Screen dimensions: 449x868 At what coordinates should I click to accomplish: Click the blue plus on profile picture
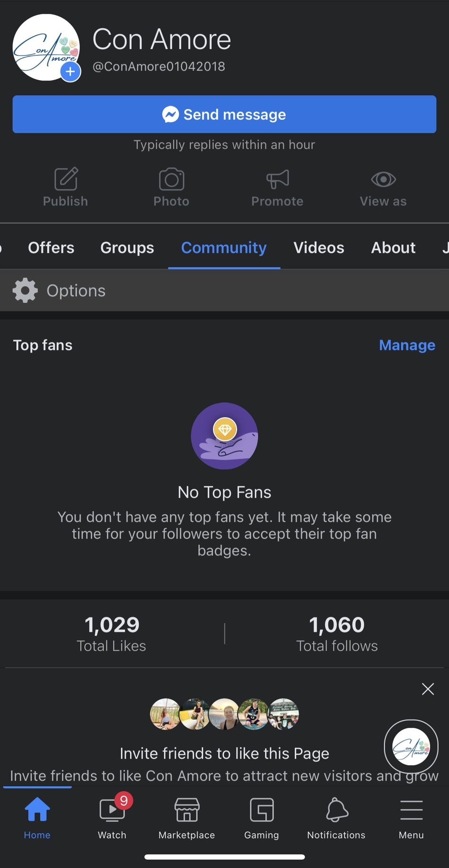pos(70,72)
